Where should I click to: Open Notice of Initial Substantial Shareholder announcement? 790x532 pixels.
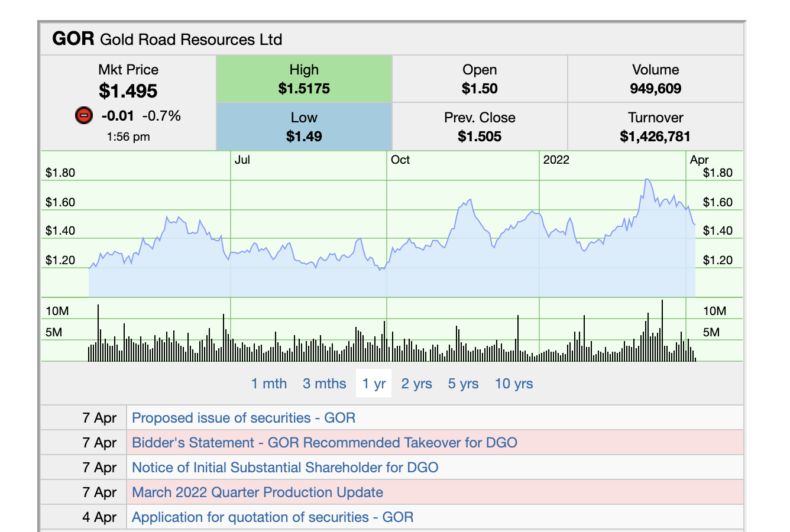(x=285, y=468)
